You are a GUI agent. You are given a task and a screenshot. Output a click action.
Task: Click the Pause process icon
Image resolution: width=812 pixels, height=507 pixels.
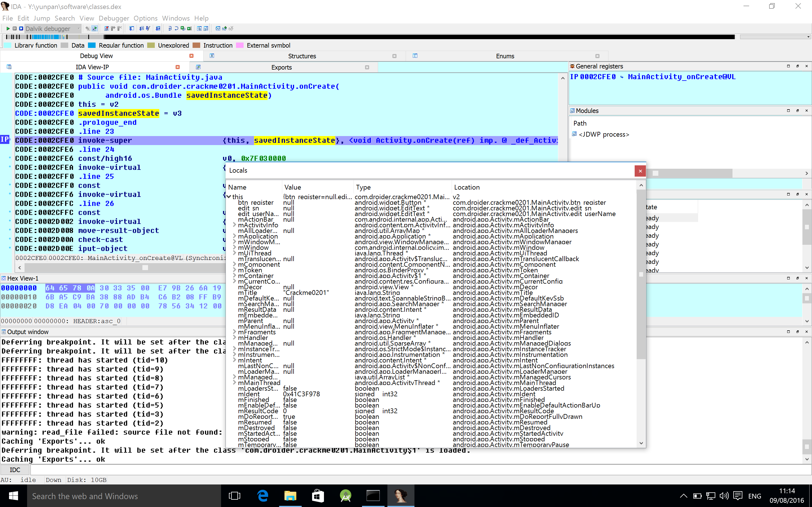(14, 28)
